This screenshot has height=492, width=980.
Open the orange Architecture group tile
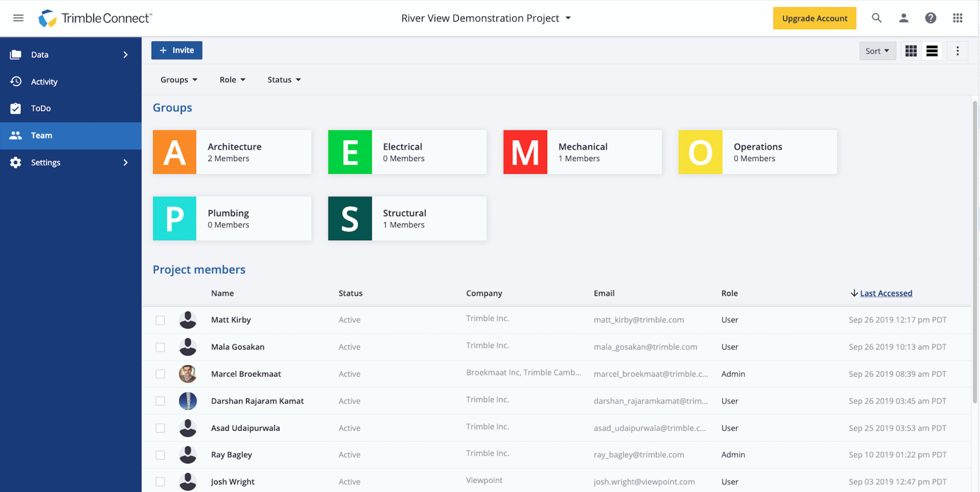tap(232, 152)
